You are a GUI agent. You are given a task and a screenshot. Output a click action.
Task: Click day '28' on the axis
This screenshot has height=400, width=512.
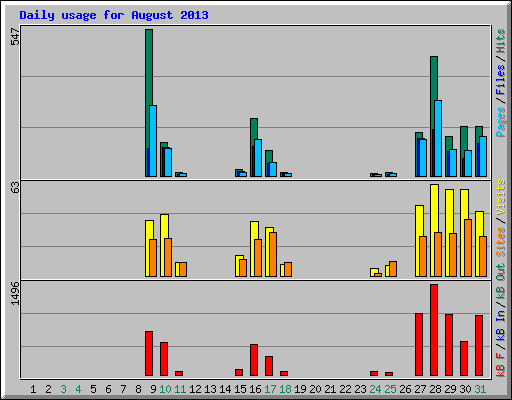[435, 389]
